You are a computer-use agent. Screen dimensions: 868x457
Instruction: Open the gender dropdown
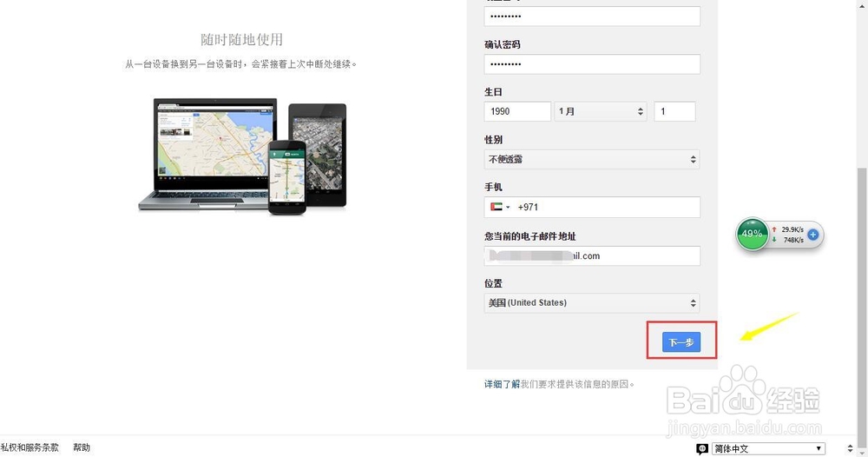592,160
